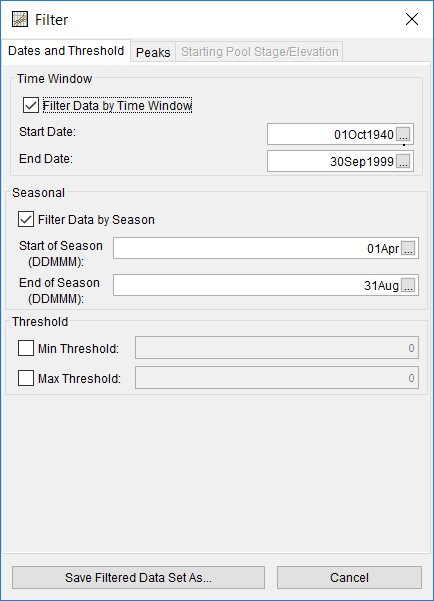Enable the Max Threshold checkbox
The height and width of the screenshot is (601, 434).
coord(26,378)
